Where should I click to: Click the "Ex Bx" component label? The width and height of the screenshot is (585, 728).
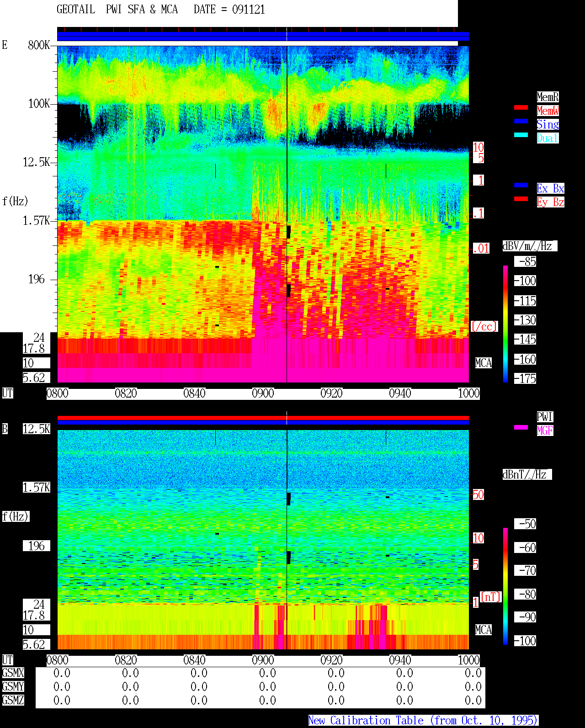pyautogui.click(x=550, y=188)
